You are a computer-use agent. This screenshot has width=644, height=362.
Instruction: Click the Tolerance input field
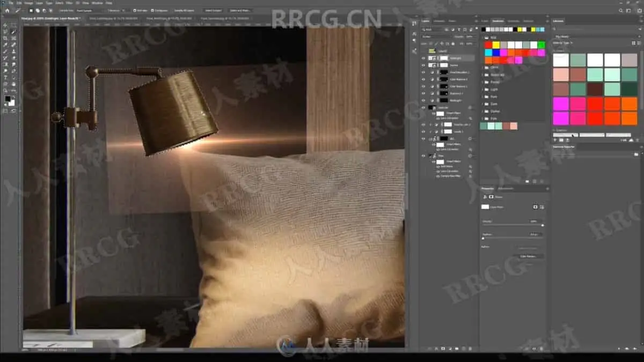(x=125, y=10)
